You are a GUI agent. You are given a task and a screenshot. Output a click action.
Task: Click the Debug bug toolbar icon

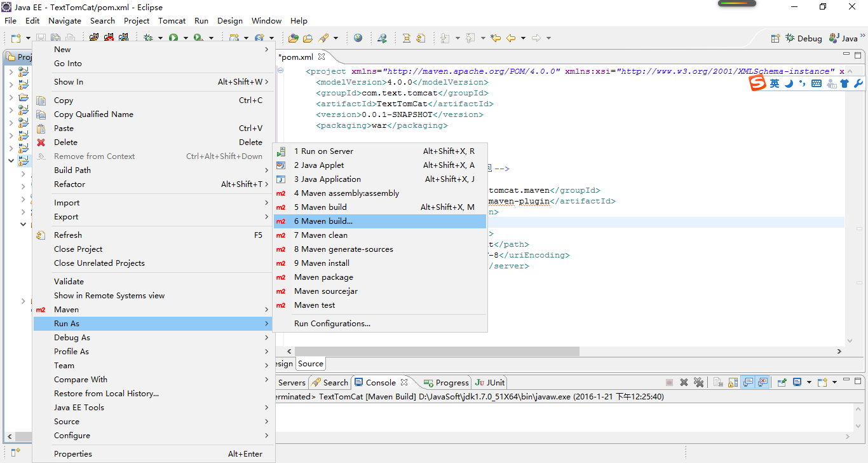pos(148,38)
